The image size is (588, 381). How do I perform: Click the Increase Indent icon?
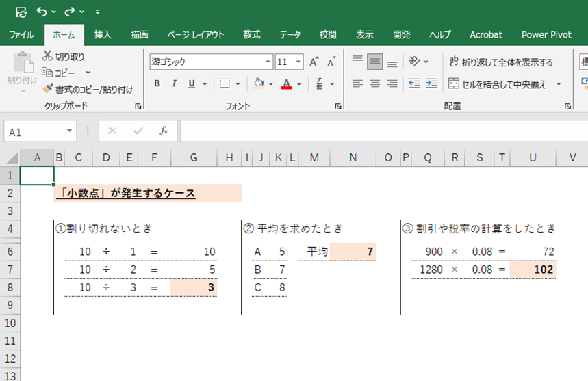432,83
